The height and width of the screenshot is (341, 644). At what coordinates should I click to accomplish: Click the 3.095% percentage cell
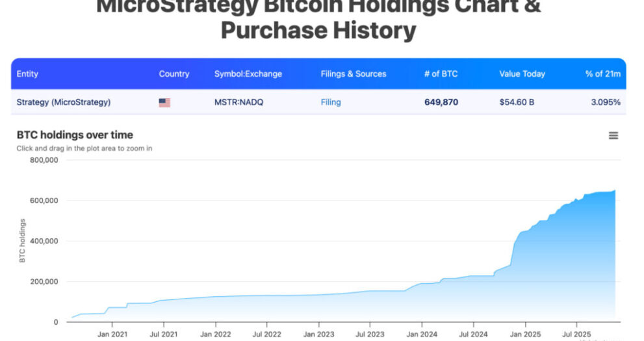click(605, 102)
